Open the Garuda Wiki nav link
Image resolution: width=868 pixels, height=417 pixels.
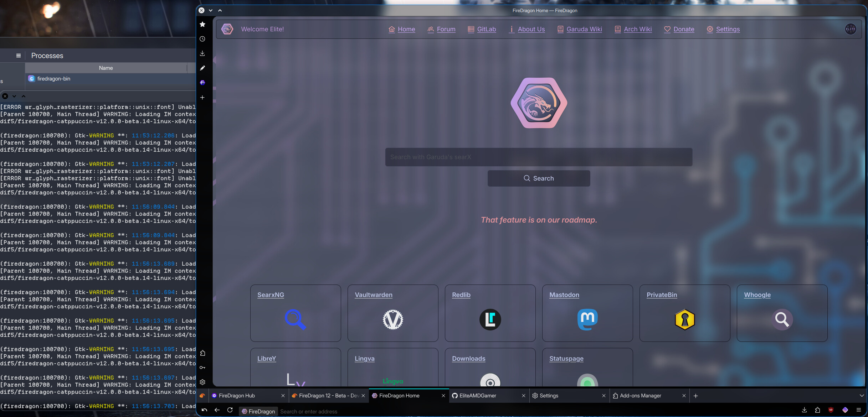pos(580,29)
